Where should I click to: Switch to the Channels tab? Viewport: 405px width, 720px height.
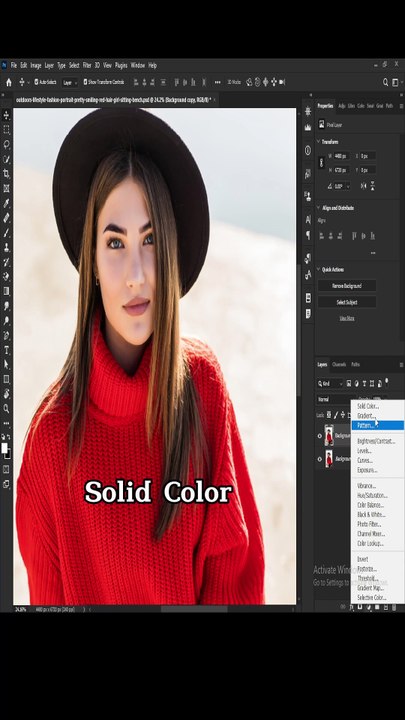point(339,365)
